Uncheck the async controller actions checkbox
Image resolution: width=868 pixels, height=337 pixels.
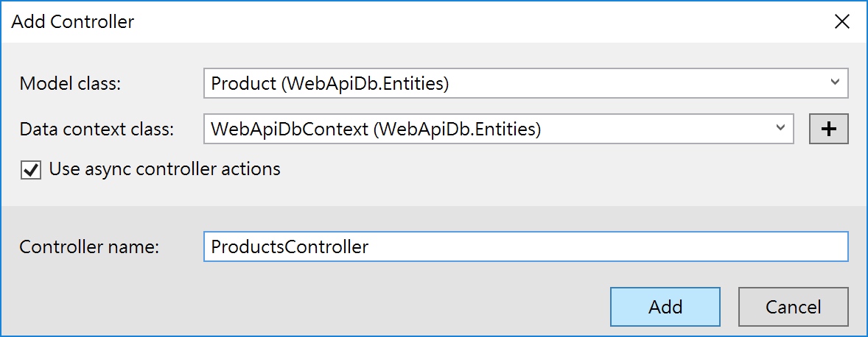point(31,170)
